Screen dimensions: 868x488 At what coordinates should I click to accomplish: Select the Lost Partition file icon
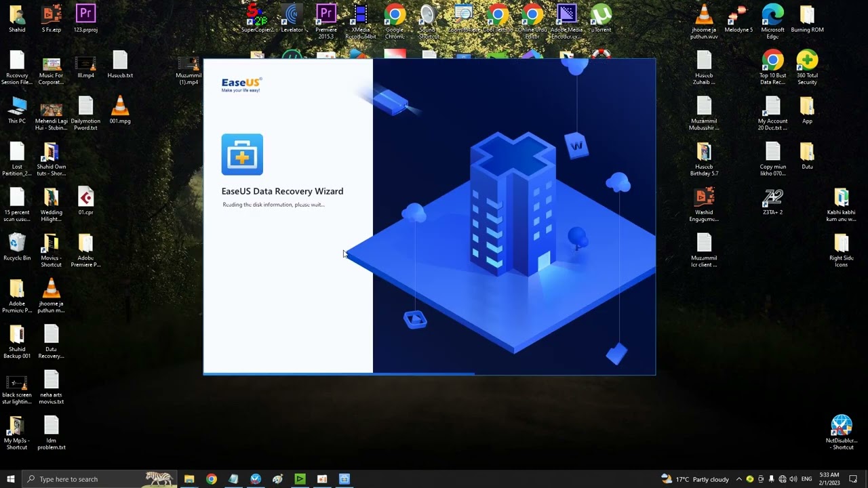[x=17, y=159]
